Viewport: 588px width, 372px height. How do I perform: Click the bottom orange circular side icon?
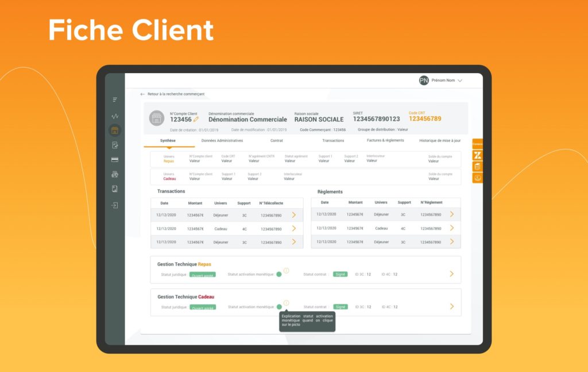point(477,178)
